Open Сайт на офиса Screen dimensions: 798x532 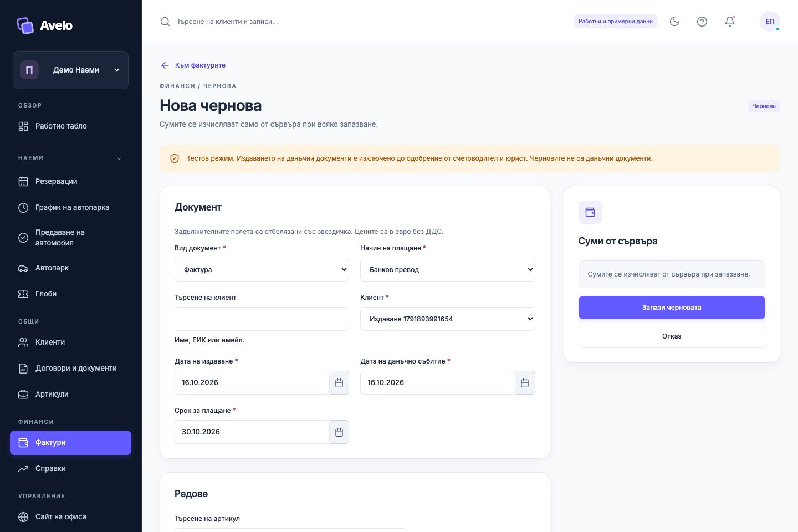point(70,517)
